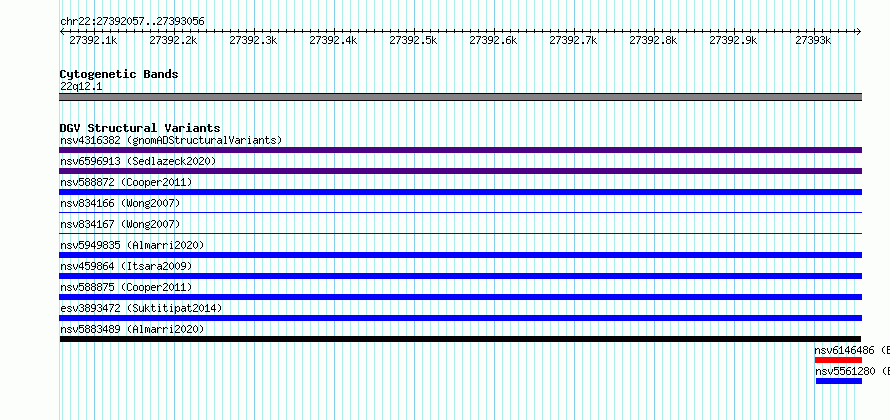
Task: Open the nsv6596913 (Sedlazeck2020) variant label
Action: tap(138, 161)
